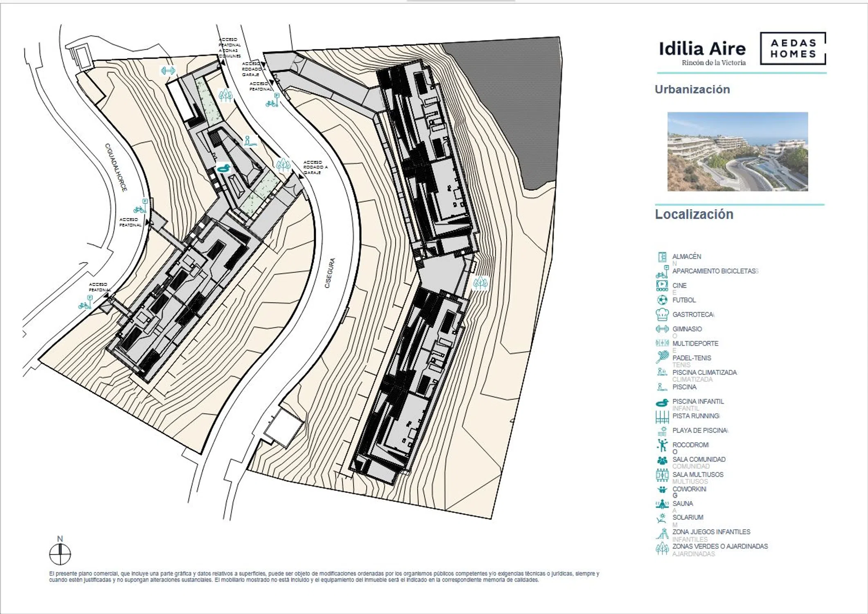Image resolution: width=868 pixels, height=614 pixels.
Task: Select the Padel-Tenis racket legend icon
Action: (662, 357)
